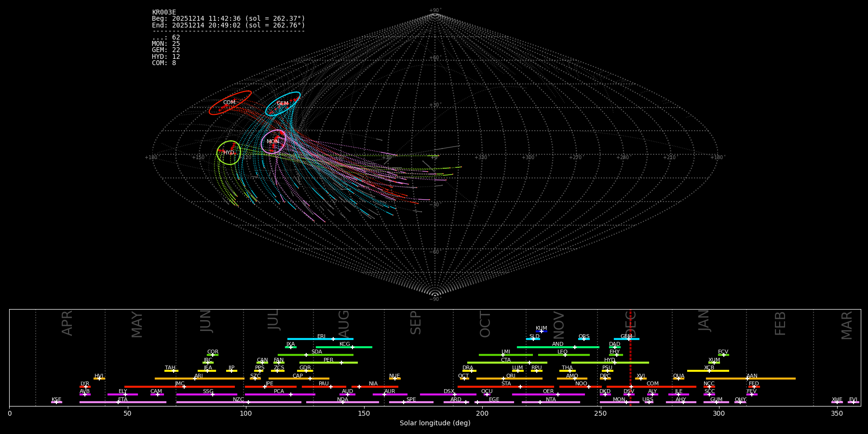Select the HYD radiant label in sky map

click(x=229, y=153)
